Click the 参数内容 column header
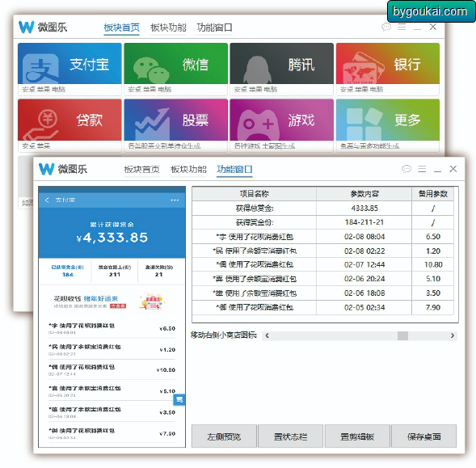This screenshot has width=476, height=468. pyautogui.click(x=364, y=194)
